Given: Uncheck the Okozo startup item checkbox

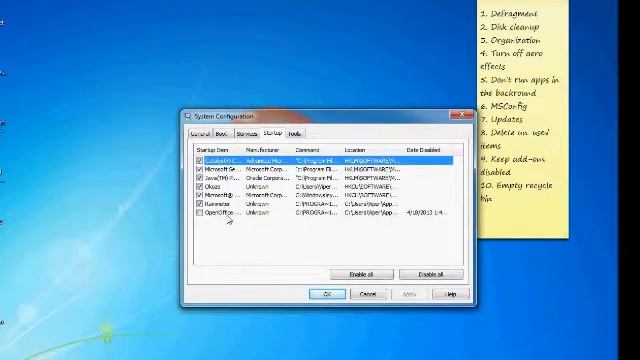Looking at the screenshot, I should pyautogui.click(x=199, y=187).
